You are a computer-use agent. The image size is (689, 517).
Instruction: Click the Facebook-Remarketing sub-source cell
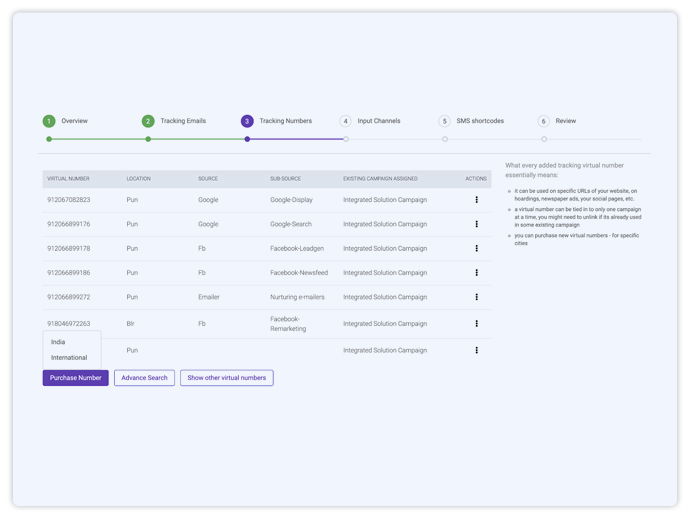click(x=288, y=324)
